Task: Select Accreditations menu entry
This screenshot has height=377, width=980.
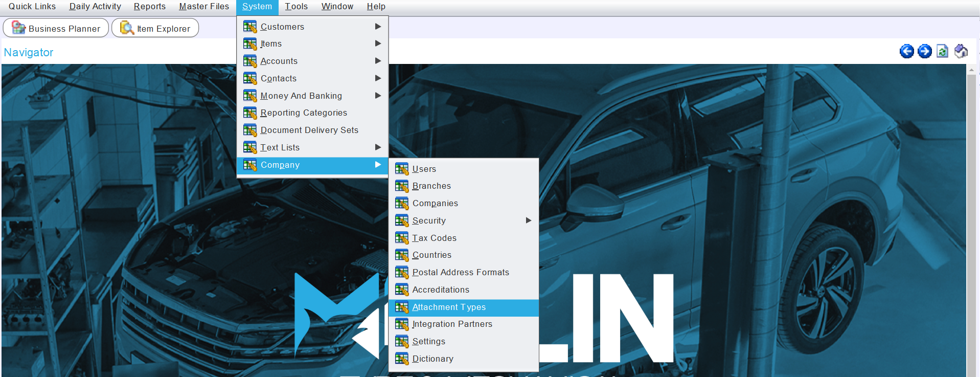Action: 464,290
